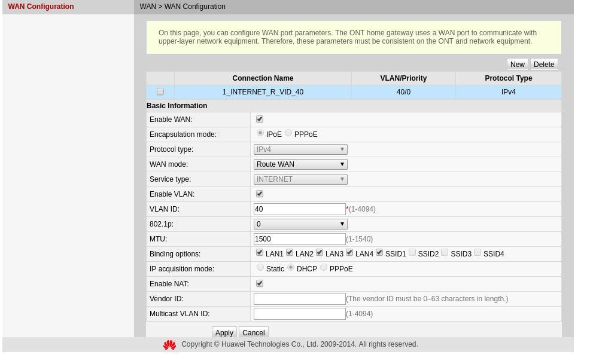The width and height of the screenshot is (590, 364).
Task: Select WAN Configuration in the sidebar
Action: tap(41, 7)
